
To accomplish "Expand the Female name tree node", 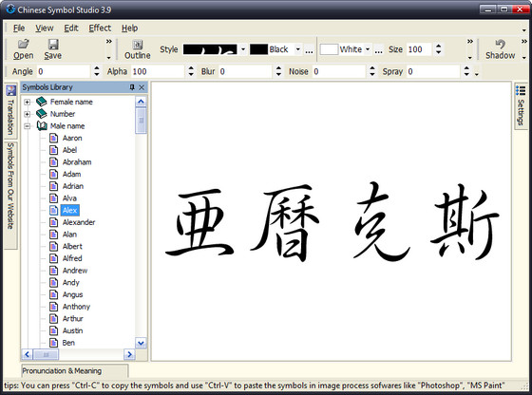I will tap(28, 102).
